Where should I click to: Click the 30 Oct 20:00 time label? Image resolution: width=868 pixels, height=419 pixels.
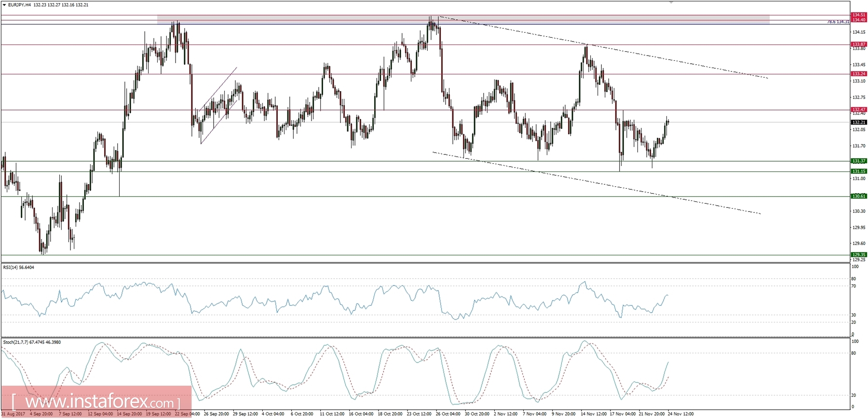click(x=477, y=414)
